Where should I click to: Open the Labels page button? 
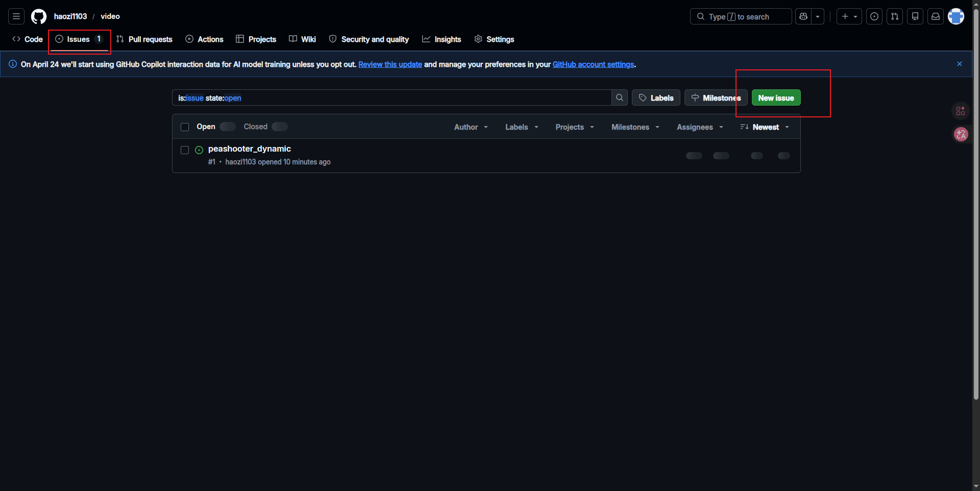click(656, 97)
